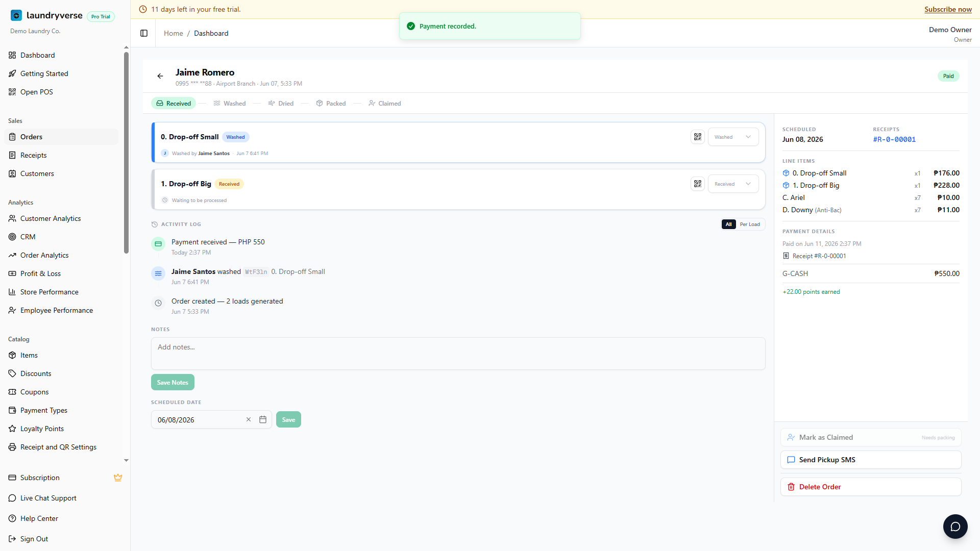Click Delete Order button
The width and height of the screenshot is (980, 551).
871,487
